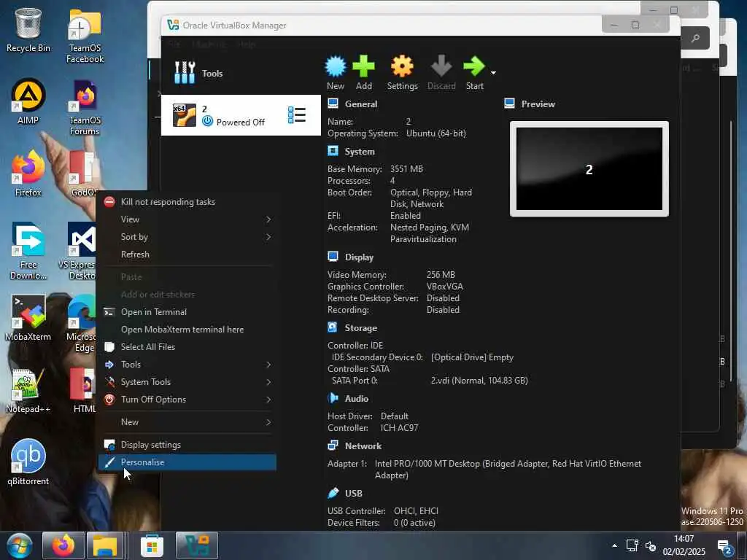The image size is (747, 560).
Task: Click network tray icon
Action: click(632, 545)
